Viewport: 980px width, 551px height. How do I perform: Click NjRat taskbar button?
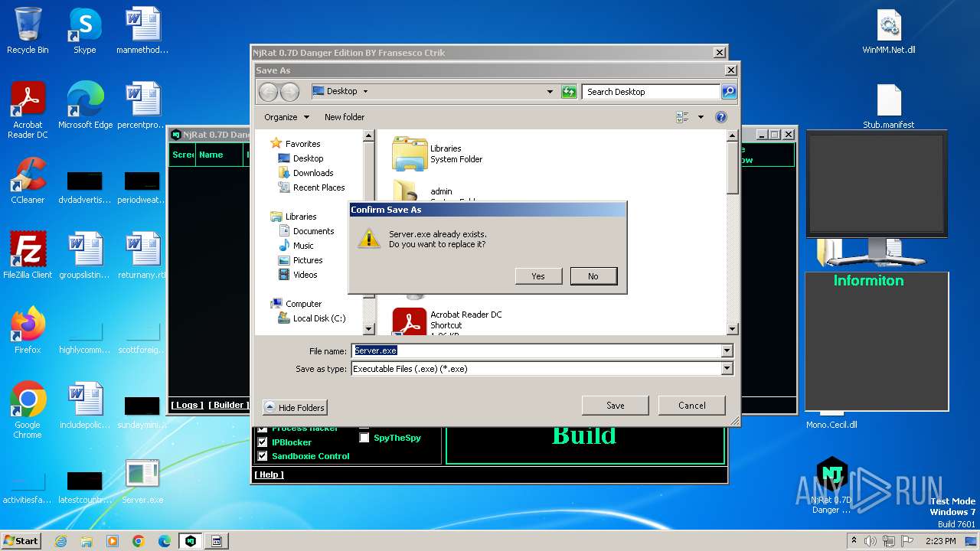(x=191, y=541)
